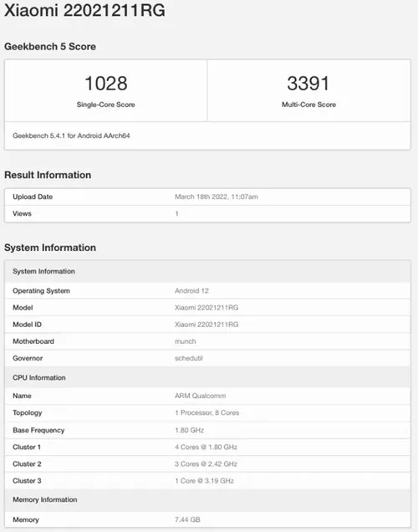This screenshot has height=532, width=418.
Task: Click the Base Frequency label
Action: pyautogui.click(x=38, y=430)
